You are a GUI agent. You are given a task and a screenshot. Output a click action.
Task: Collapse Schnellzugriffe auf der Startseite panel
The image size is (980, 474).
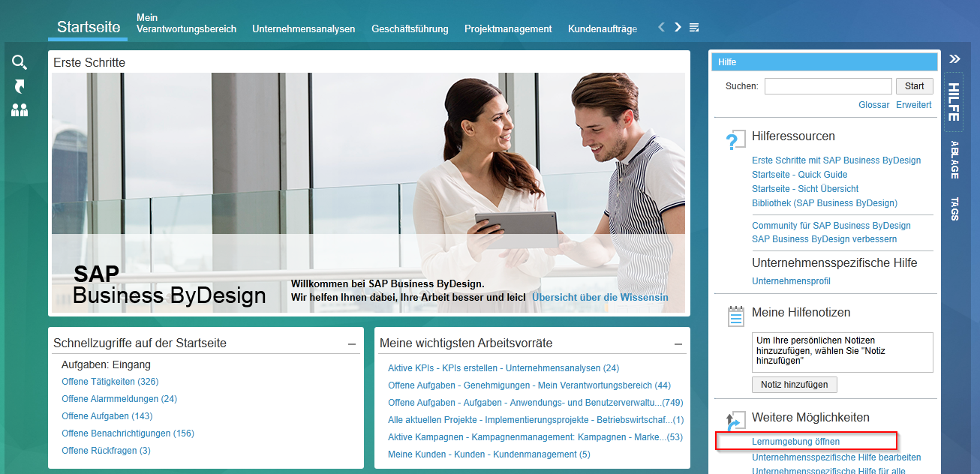tap(352, 344)
